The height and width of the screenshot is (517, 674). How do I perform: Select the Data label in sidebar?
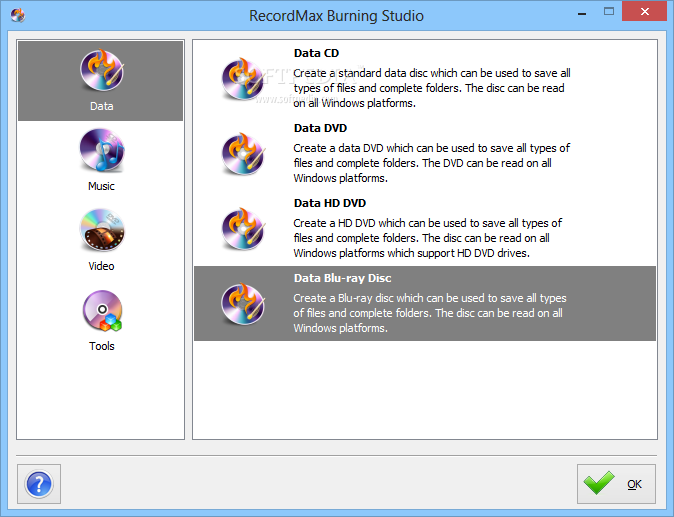pyautogui.click(x=101, y=106)
